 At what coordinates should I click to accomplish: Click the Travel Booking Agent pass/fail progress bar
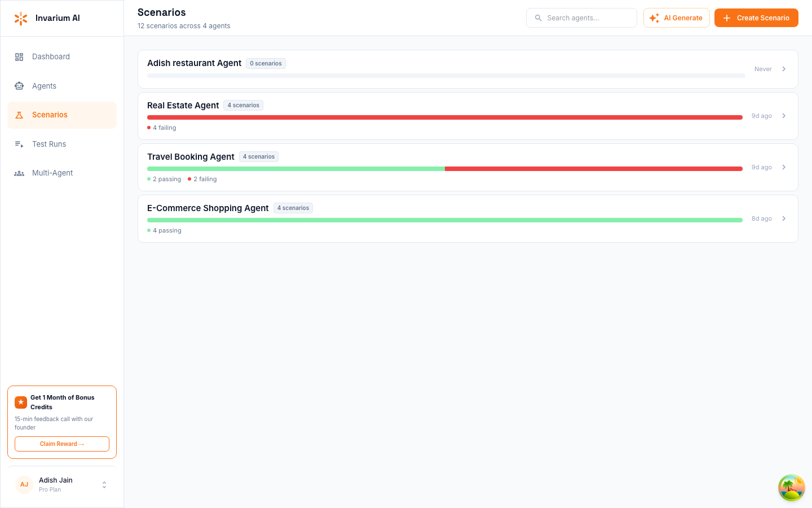click(x=445, y=168)
